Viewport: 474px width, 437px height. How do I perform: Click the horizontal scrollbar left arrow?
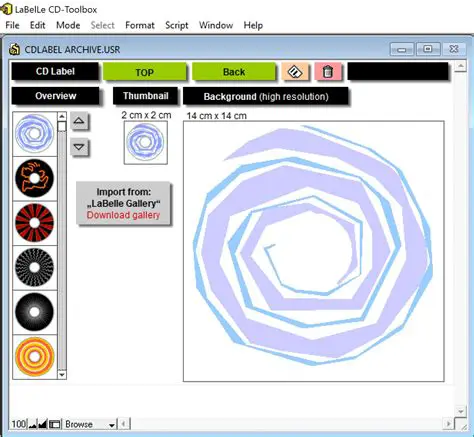[124, 424]
